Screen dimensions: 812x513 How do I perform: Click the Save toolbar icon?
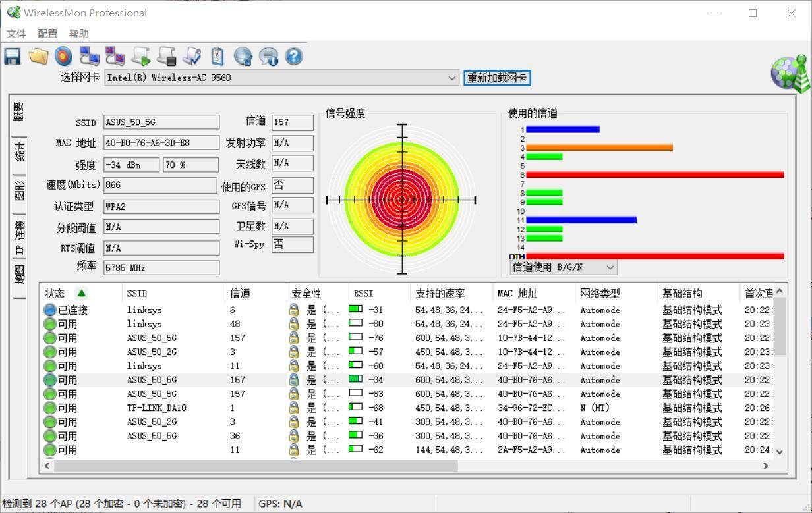[12, 57]
